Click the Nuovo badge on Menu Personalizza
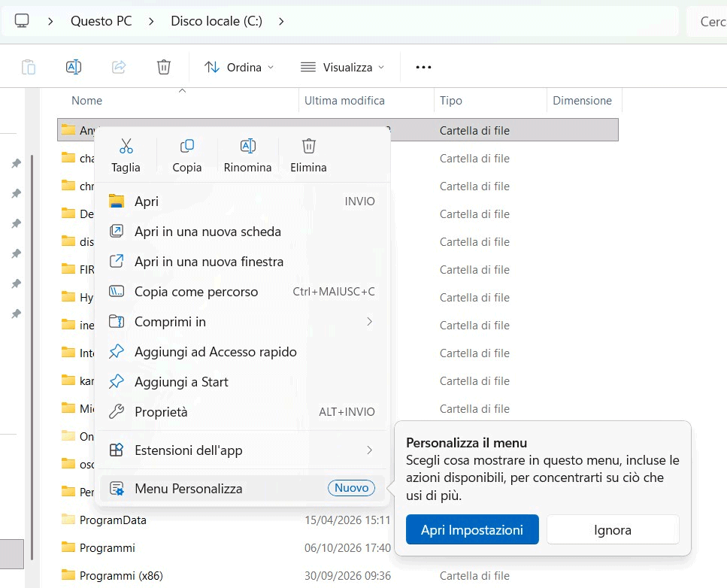Viewport: 727px width, 588px height. tap(351, 488)
